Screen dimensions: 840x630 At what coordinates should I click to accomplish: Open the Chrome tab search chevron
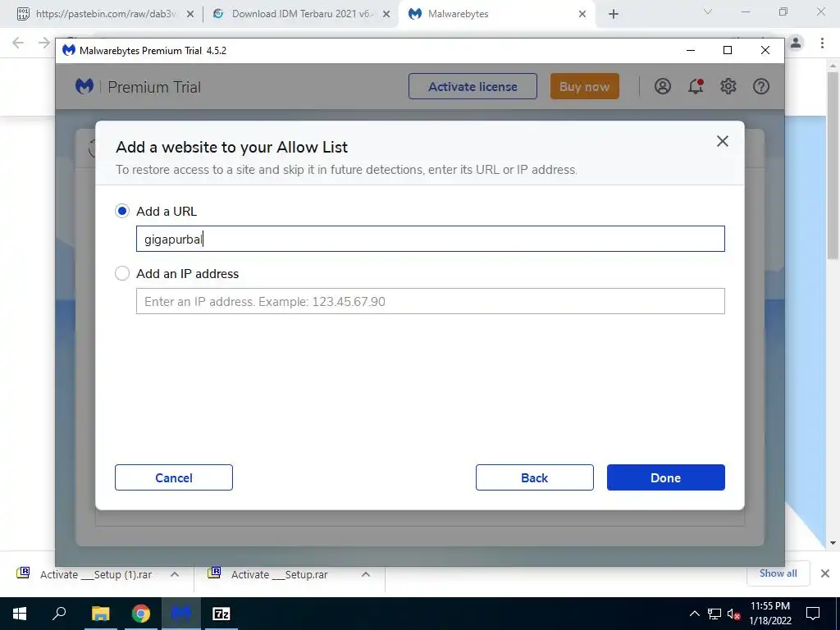pyautogui.click(x=708, y=11)
